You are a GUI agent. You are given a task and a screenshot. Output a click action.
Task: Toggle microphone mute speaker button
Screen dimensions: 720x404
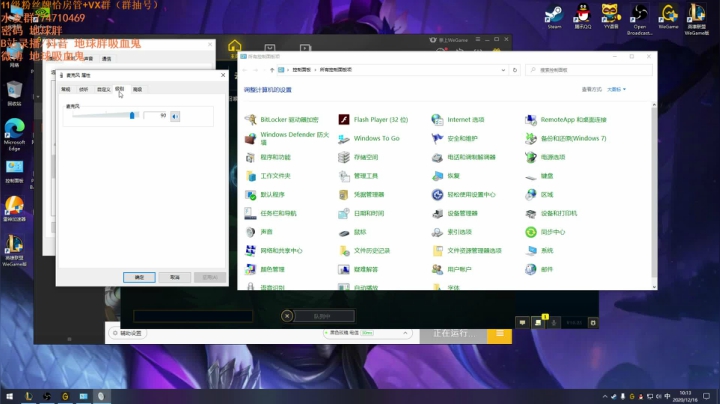175,116
